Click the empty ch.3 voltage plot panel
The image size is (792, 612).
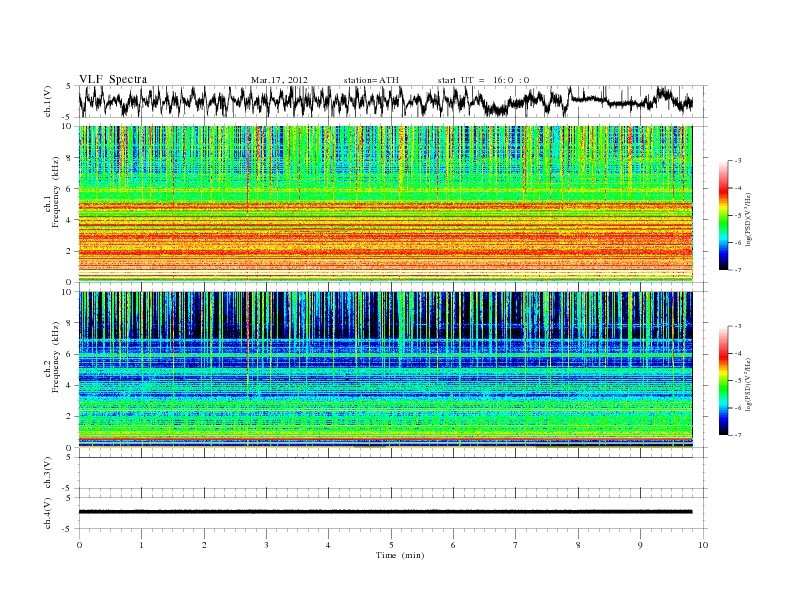392,473
